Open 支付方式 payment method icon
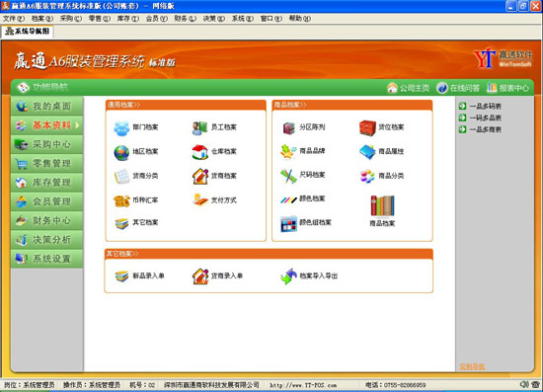543x392 pixels. tap(200, 199)
